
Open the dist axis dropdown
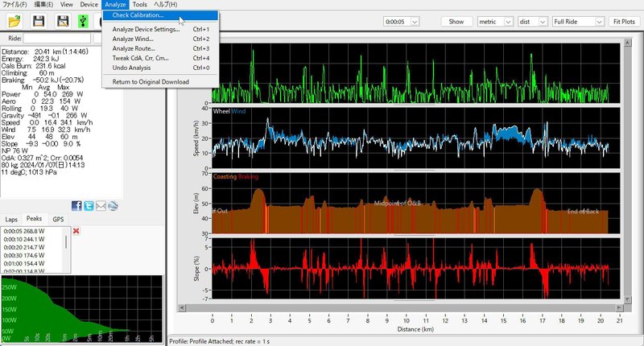coord(533,22)
